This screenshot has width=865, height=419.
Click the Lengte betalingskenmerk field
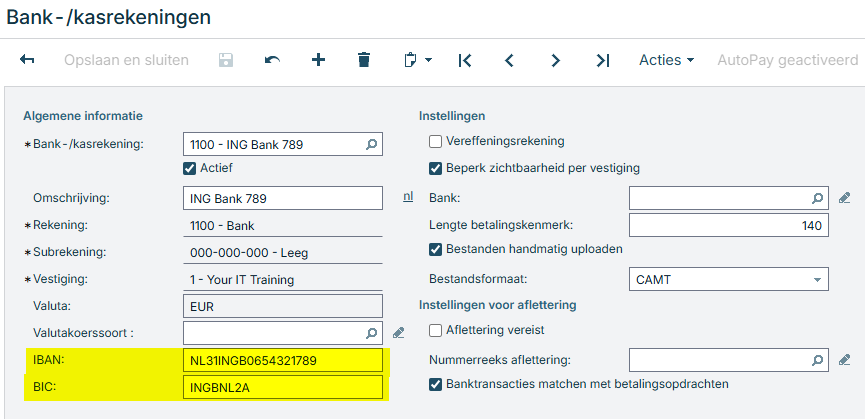tap(728, 225)
